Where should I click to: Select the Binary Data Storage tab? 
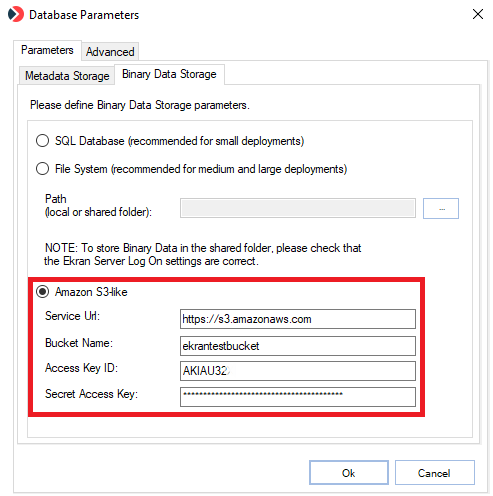169,74
